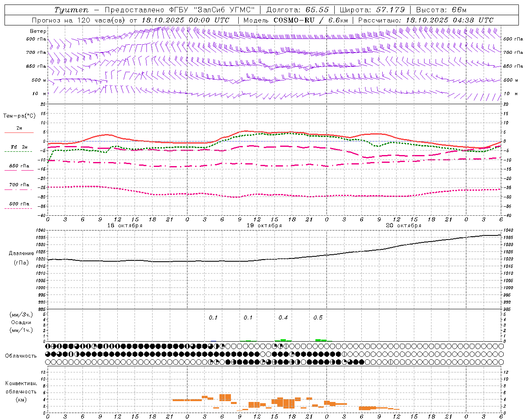Click the '(мм/3ч.)' precipitation unit label
The width and height of the screenshot is (525, 420).
21,315
